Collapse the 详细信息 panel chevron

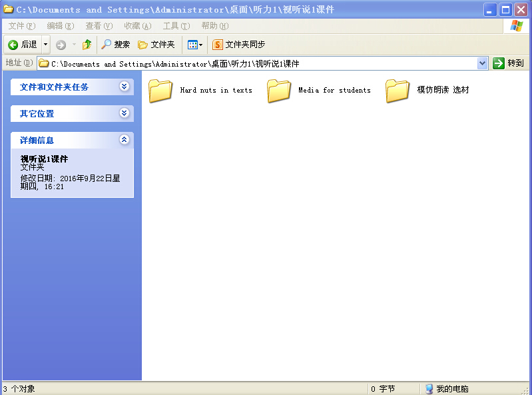pyautogui.click(x=125, y=139)
